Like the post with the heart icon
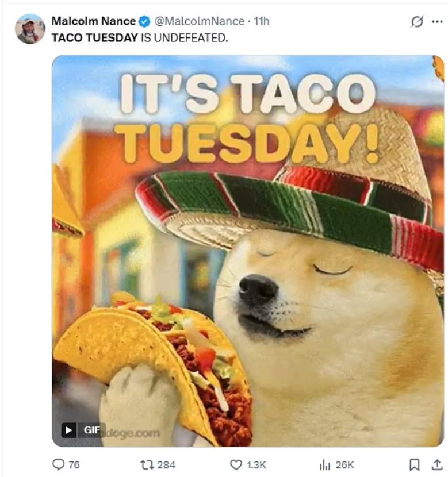The height and width of the screenshot is (477, 448). click(236, 464)
